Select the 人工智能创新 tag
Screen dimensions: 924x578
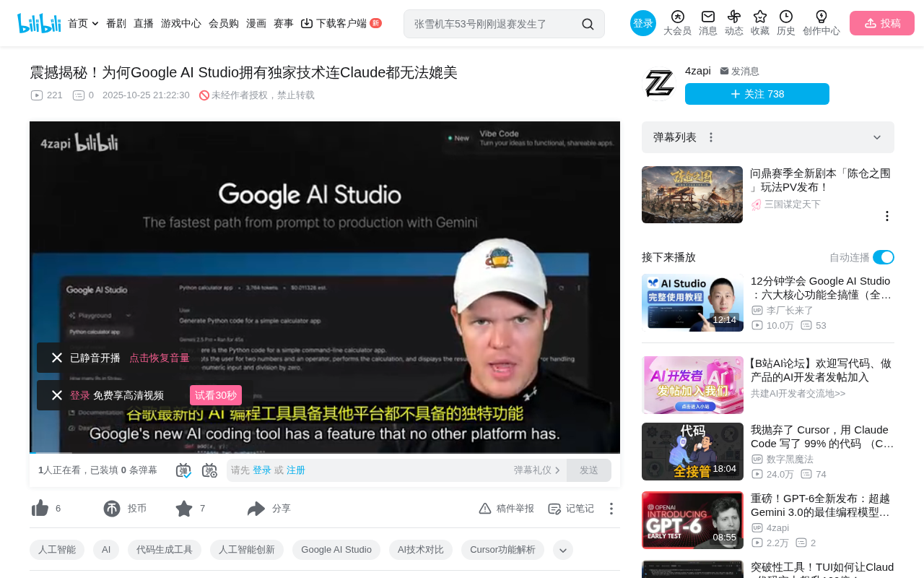coord(247,550)
